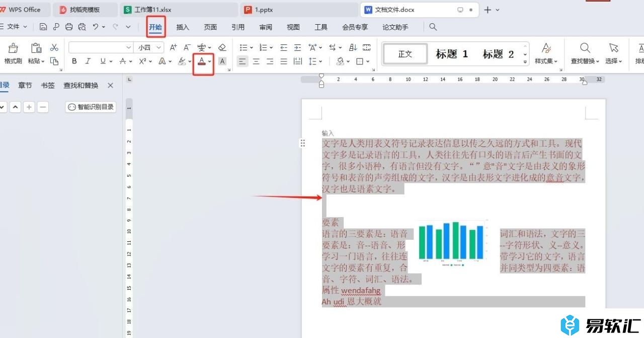Toggle Underline formatting
The height and width of the screenshot is (338, 644).
[103, 61]
